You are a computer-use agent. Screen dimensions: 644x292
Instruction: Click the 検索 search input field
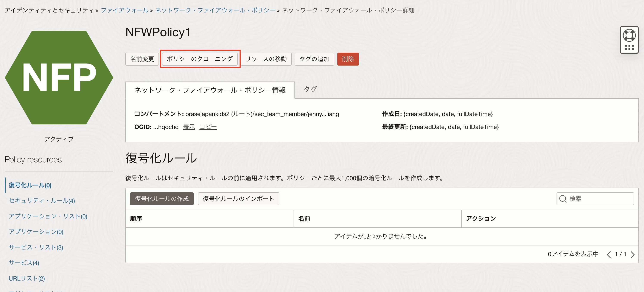[x=595, y=199]
